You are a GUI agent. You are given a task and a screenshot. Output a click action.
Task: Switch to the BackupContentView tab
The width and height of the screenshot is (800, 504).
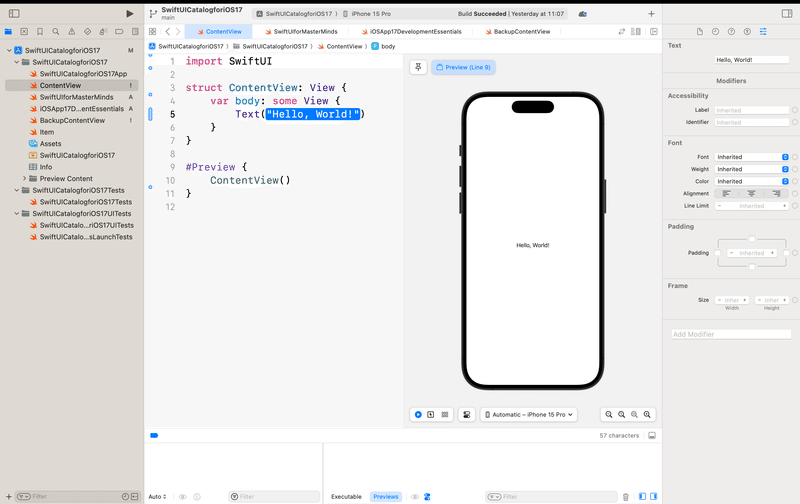pos(518,32)
